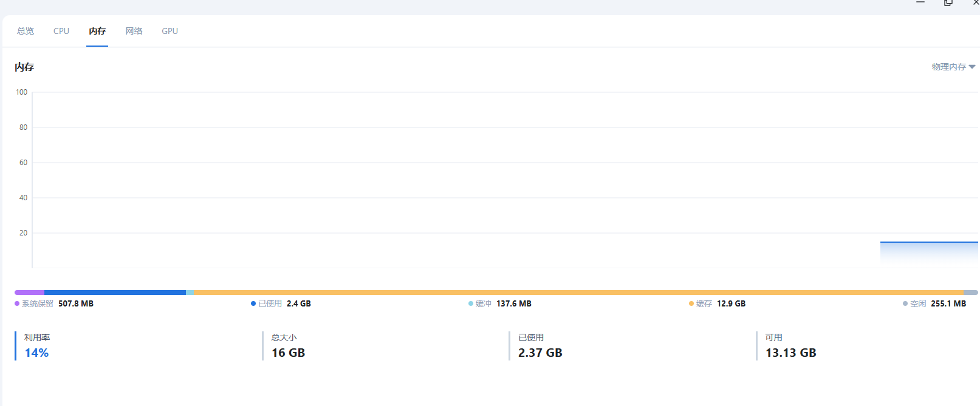Click the 20 y-axis label
The width and height of the screenshot is (980, 406).
click(x=23, y=233)
